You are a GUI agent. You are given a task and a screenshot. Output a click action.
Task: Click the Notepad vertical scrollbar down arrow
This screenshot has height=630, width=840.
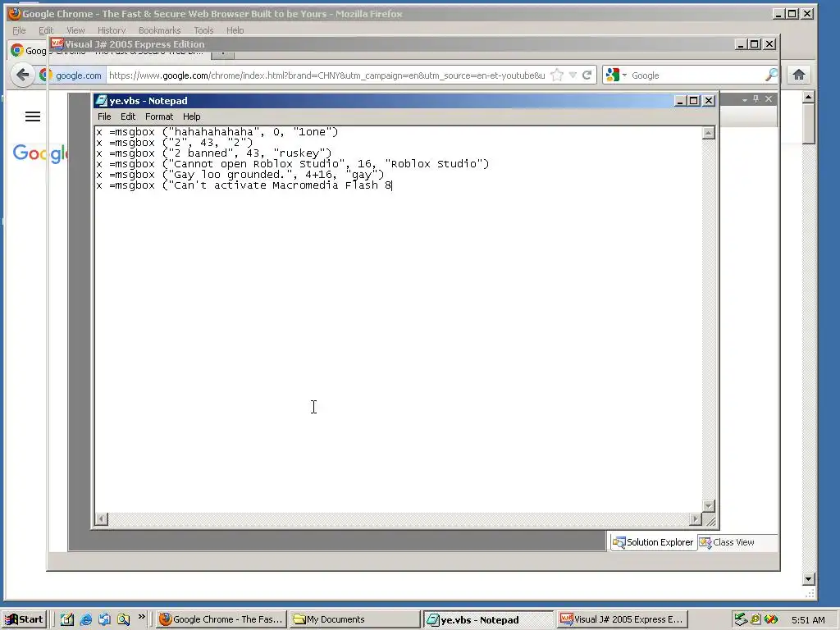click(708, 506)
